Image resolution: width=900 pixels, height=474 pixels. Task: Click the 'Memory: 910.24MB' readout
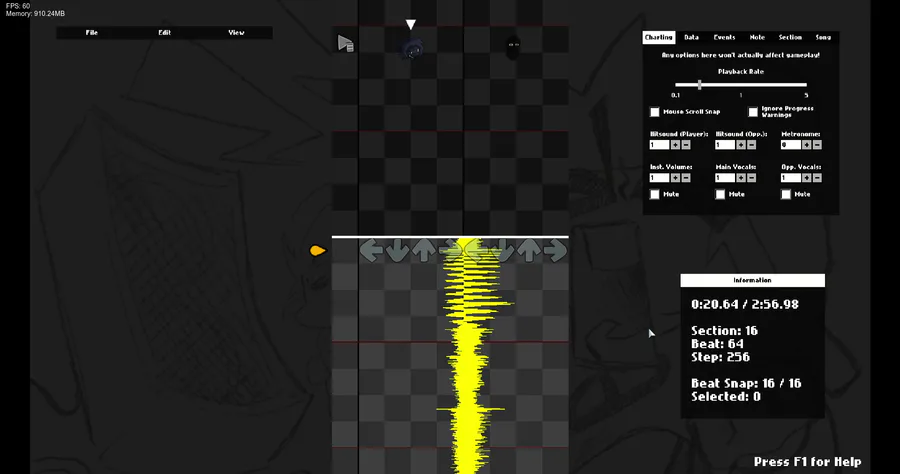coord(35,13)
